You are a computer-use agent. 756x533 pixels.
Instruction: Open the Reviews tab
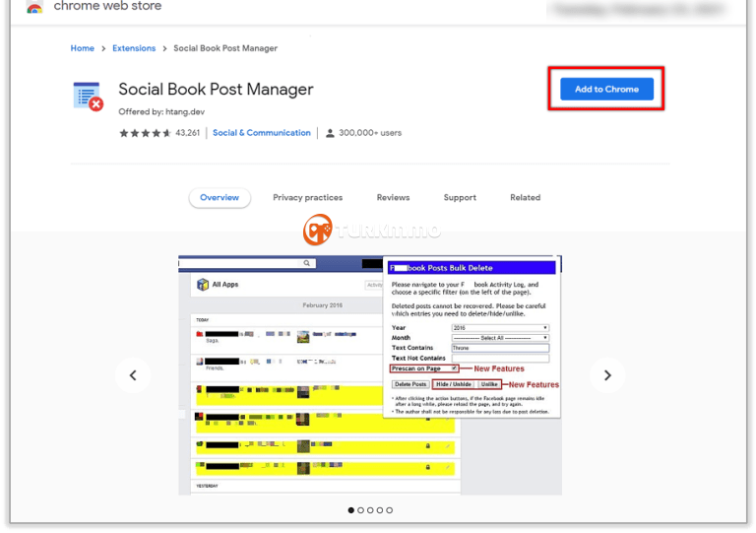click(393, 198)
